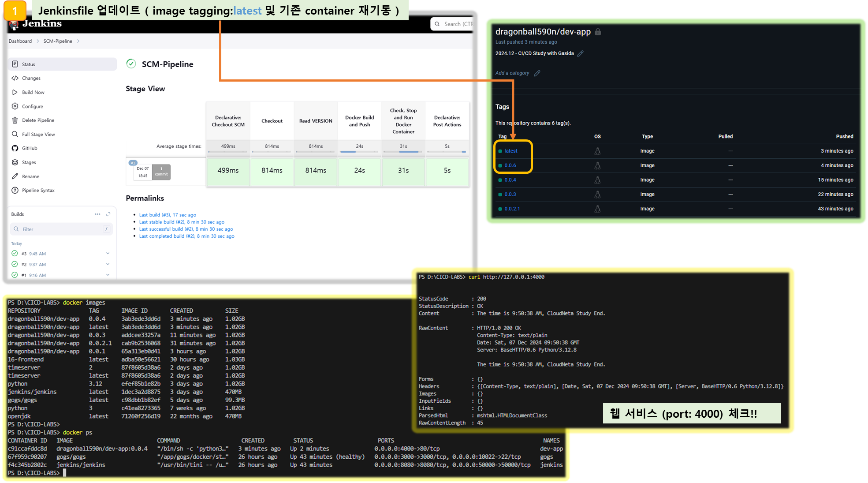The height and width of the screenshot is (483, 868).
Task: Expand build #2 dropdown chevron
Action: pos(108,264)
